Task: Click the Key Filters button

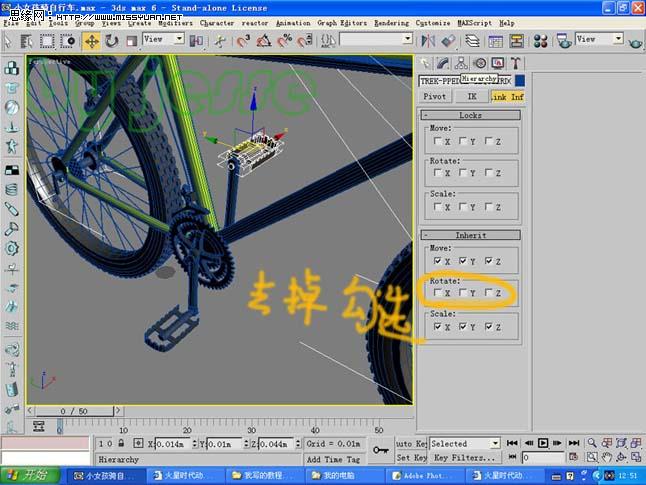Action: click(x=465, y=458)
